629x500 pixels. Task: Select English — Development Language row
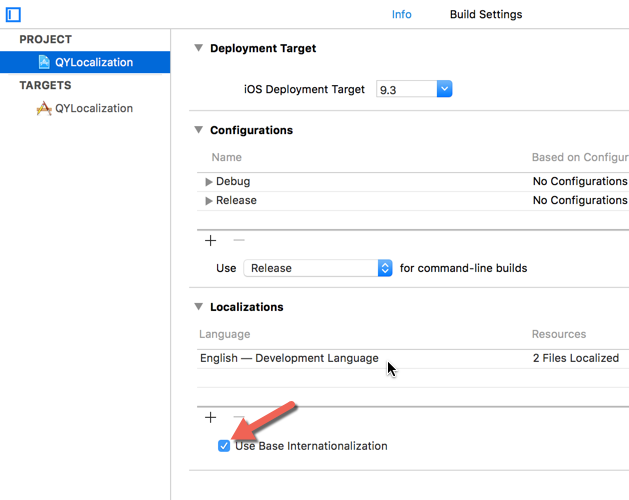[413, 358]
